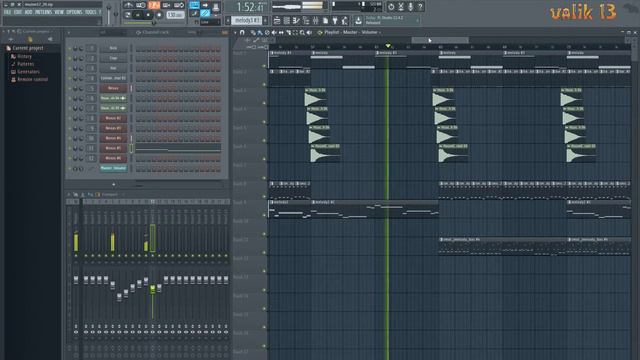Viewport: 640px width, 360px height.
Task: Select the playlist Mute tool
Action: (x=274, y=32)
